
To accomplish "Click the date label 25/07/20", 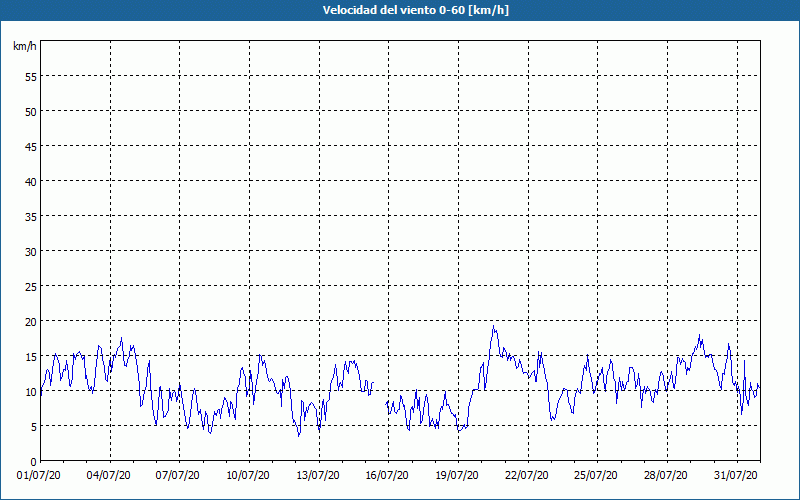I will click(x=596, y=476).
